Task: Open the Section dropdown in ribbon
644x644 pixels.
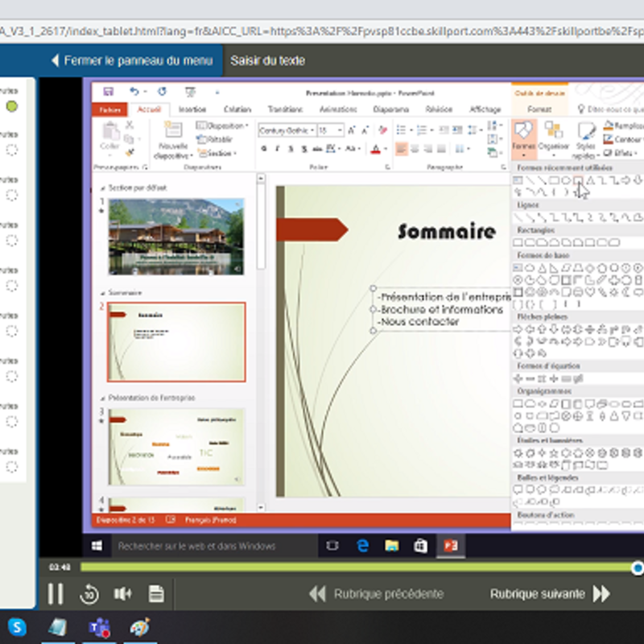Action: [218, 153]
